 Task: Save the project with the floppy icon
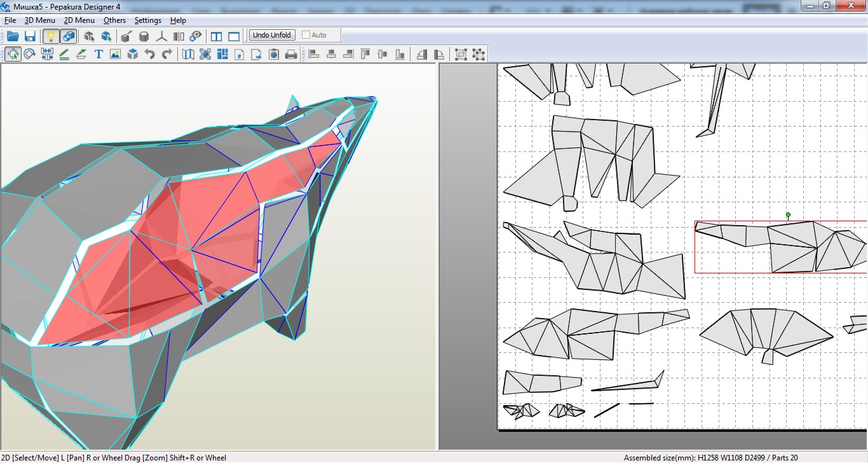(x=29, y=36)
